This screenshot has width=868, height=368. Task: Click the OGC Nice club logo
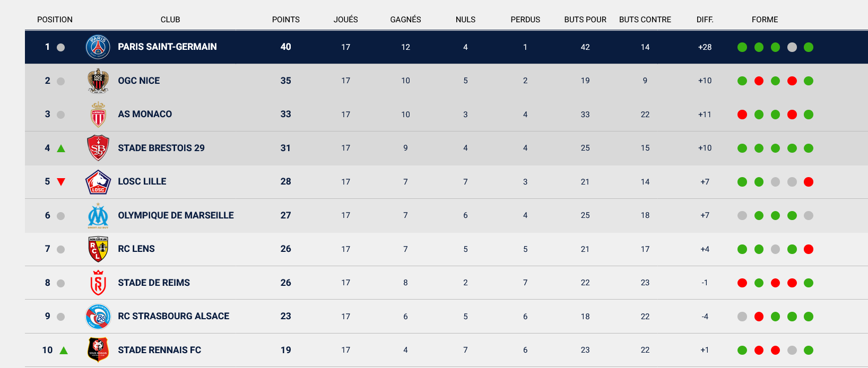pyautogui.click(x=98, y=81)
